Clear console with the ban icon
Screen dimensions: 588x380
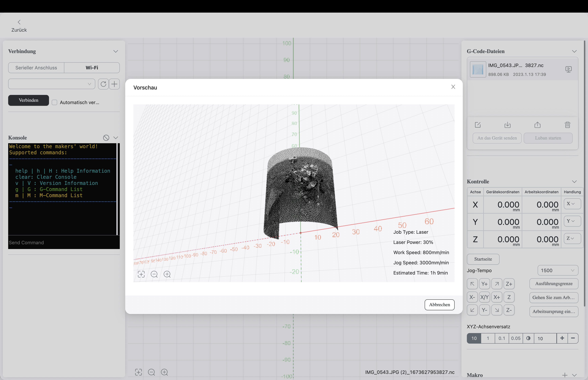106,138
